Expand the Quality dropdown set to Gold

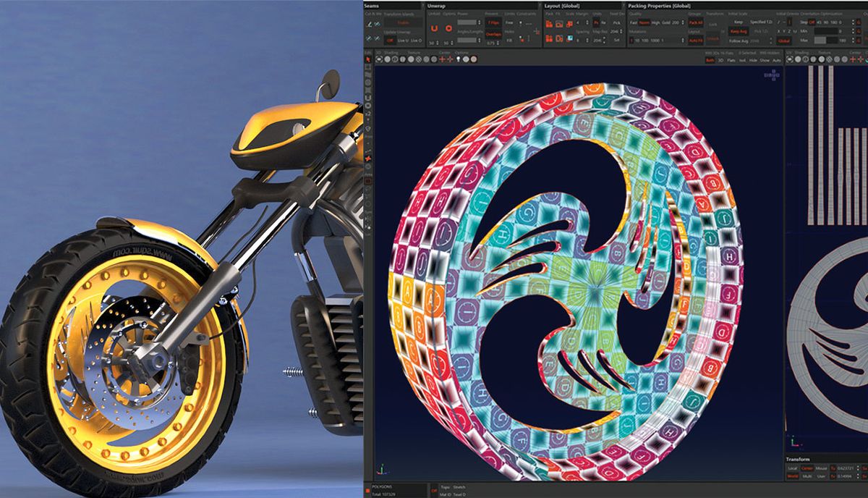click(683, 21)
